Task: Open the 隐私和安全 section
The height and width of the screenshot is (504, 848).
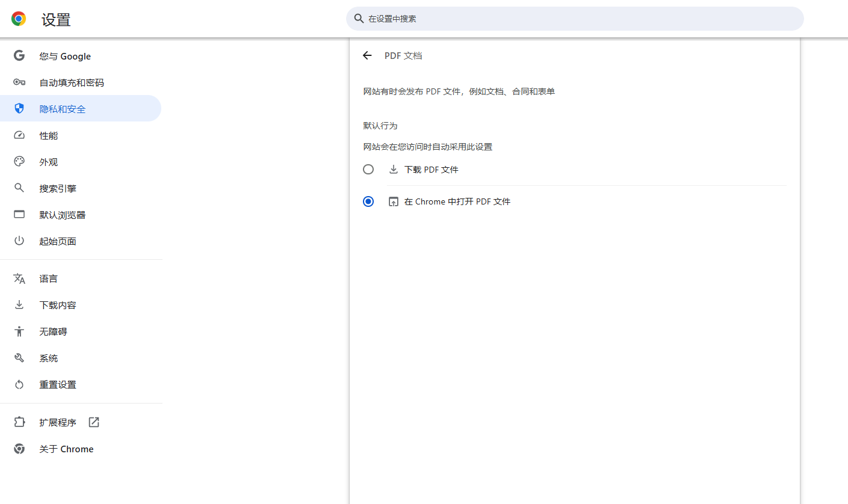Action: pyautogui.click(x=81, y=108)
